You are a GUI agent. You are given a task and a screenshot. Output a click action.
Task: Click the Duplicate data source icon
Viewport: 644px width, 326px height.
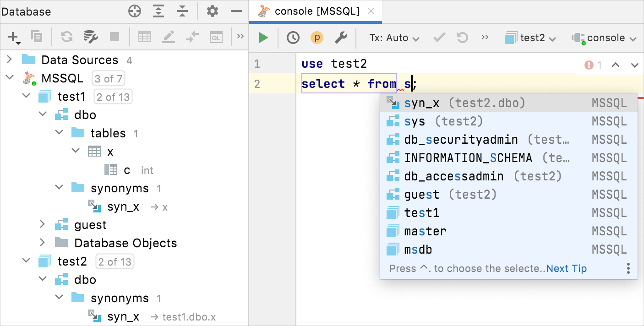point(36,37)
